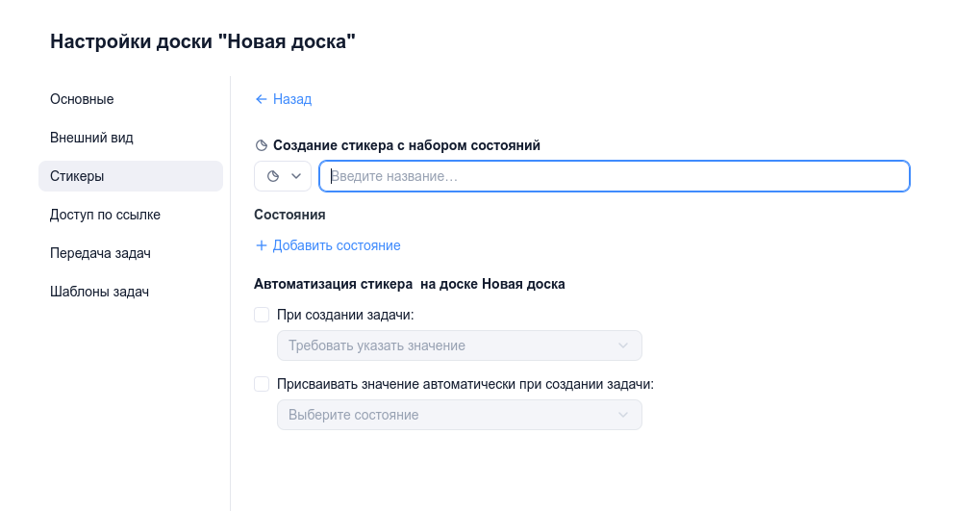This screenshot has width=980, height=511.
Task: Open the Шаблоны задач section
Action: 99,292
